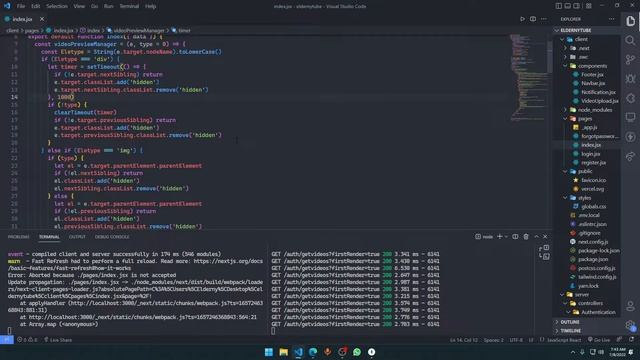
Task: Open Explorer Views and More Actions ellipsis
Action: pyautogui.click(x=611, y=19)
